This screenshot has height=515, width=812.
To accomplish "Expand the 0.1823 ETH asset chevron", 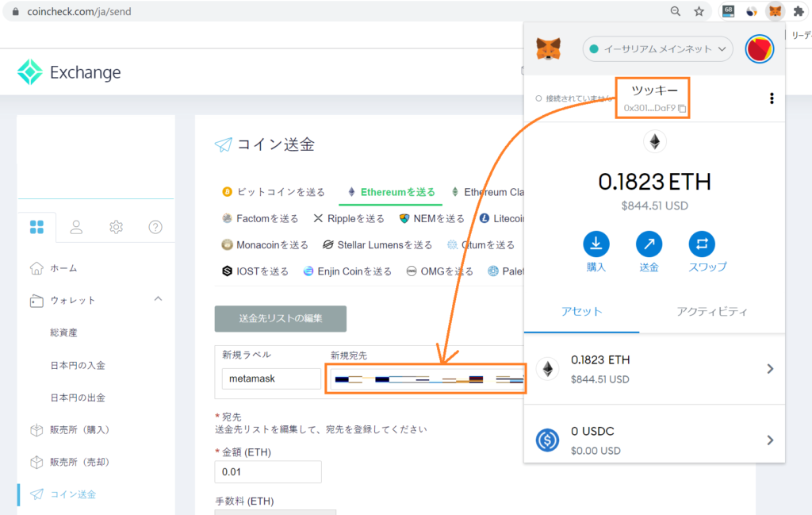I will click(770, 369).
